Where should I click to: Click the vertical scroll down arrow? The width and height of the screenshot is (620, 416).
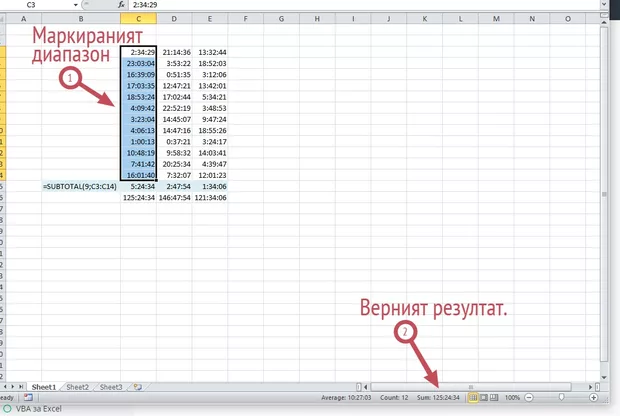coord(604,377)
